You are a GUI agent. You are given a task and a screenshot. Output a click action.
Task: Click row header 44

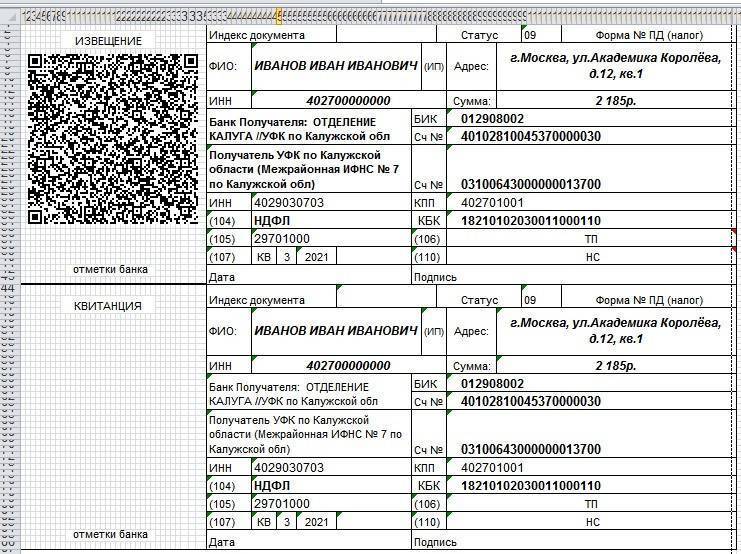tap(8, 289)
